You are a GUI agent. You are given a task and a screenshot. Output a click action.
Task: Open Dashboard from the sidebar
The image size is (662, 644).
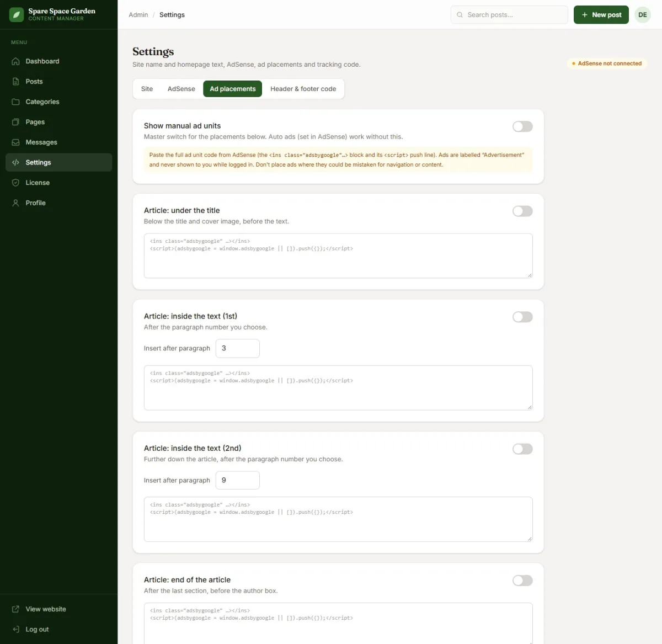tap(58, 61)
